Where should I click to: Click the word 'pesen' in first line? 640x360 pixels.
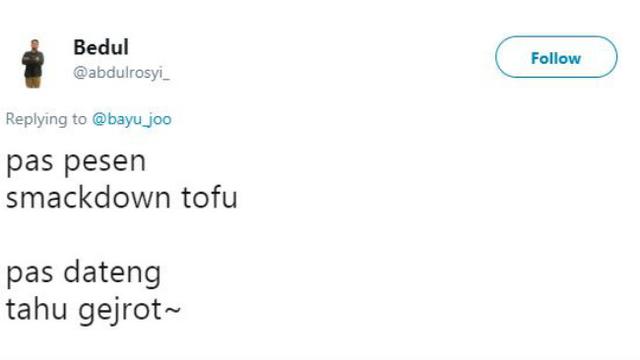pos(105,162)
